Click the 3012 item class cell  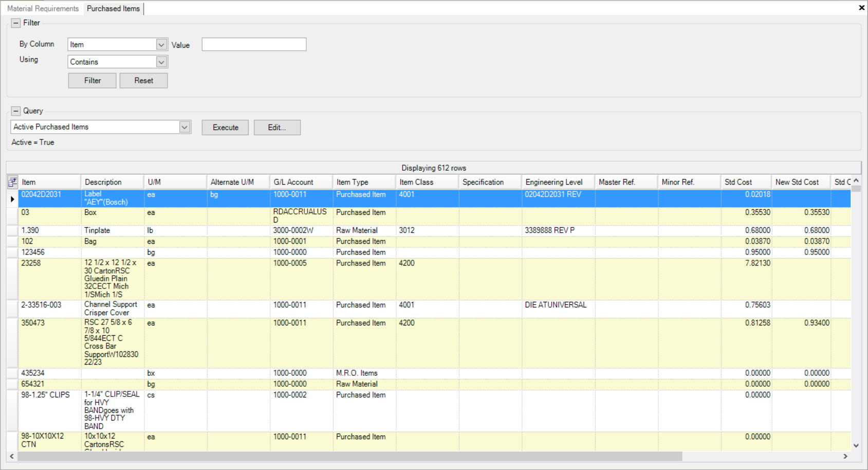click(x=427, y=230)
